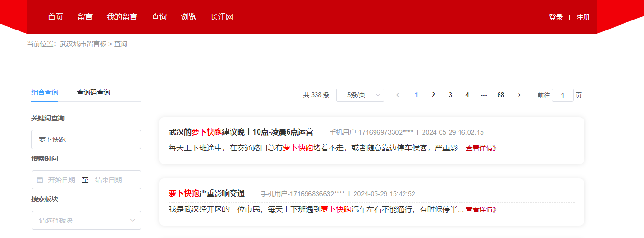Open the 首页 nav item

[x=56, y=17]
